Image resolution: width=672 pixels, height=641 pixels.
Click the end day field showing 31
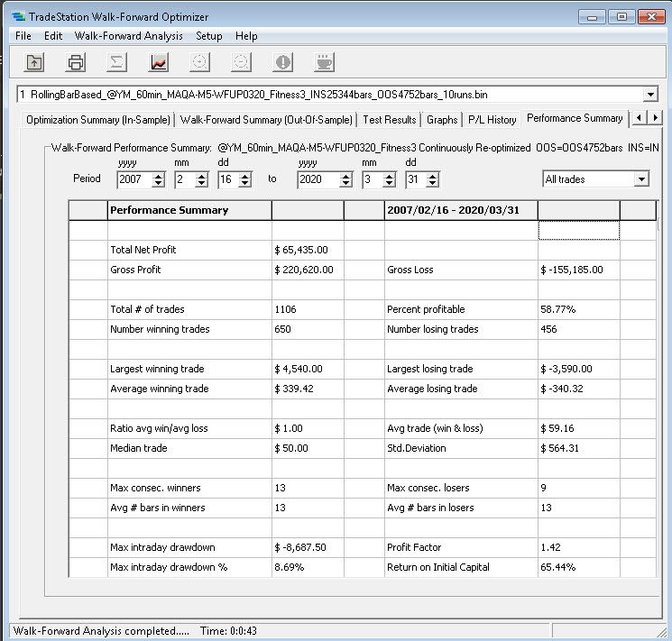coord(416,179)
